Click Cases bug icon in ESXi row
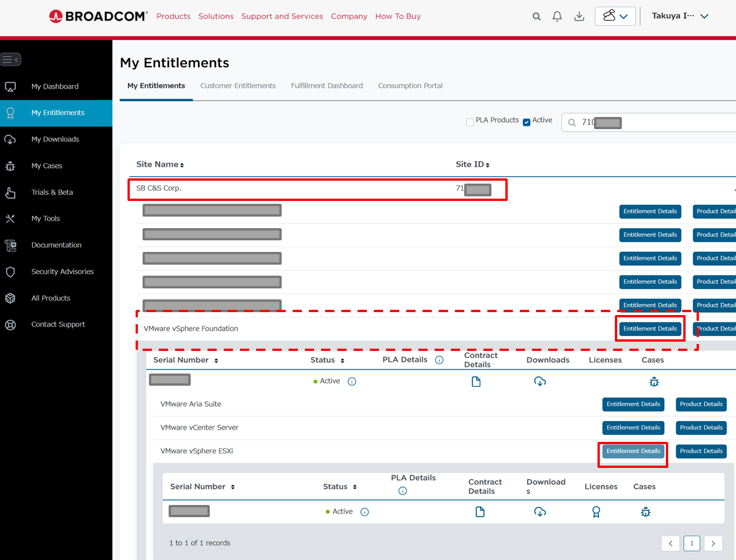736x560 pixels. click(x=646, y=512)
